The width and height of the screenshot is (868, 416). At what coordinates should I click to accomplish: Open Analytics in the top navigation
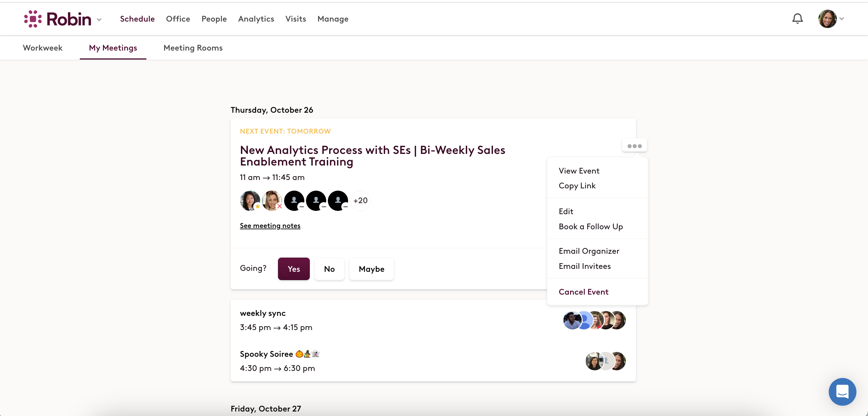coord(256,19)
